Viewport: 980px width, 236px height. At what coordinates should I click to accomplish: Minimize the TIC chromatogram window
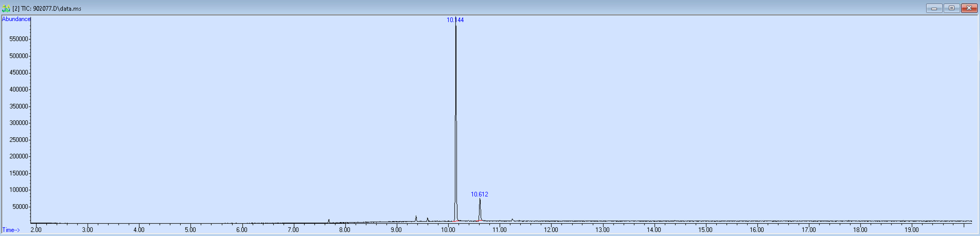(x=934, y=8)
